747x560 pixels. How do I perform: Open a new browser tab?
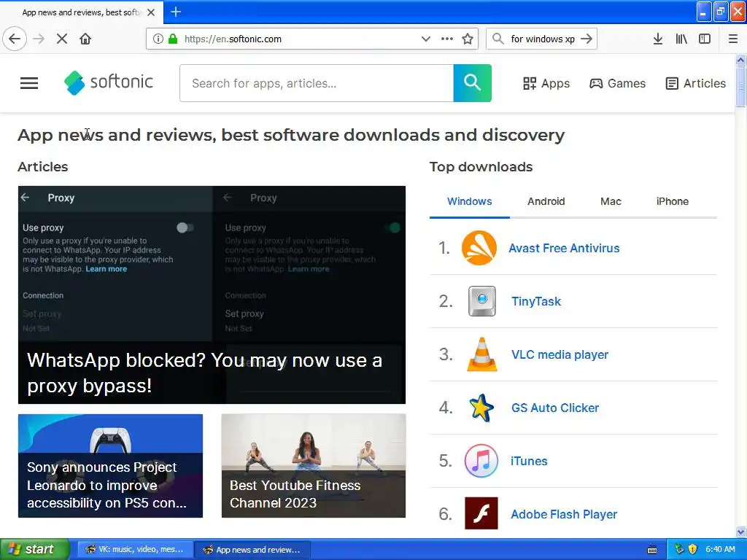176,12
